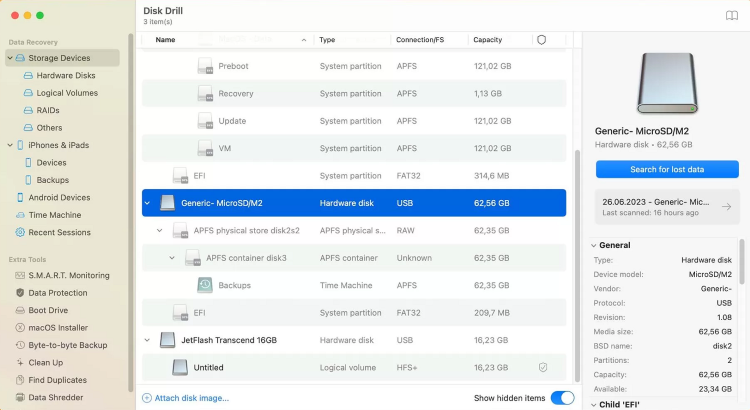Click the Logical Volumes sidebar icon
Screen dimensions: 750x410
pos(28,93)
